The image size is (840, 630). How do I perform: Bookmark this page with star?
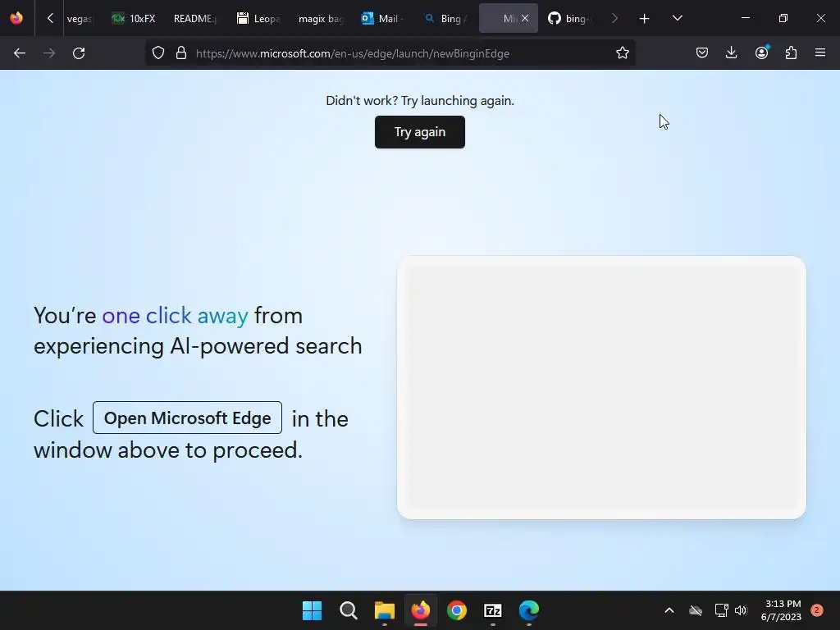coord(622,53)
